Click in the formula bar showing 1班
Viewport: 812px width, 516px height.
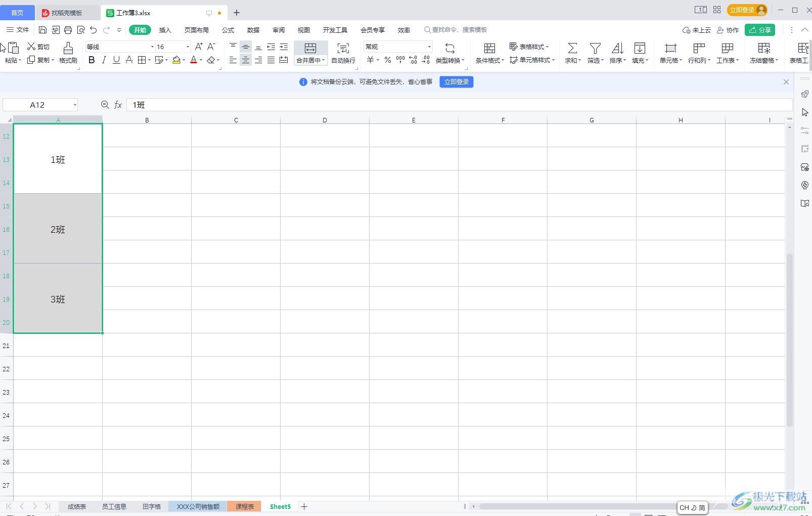coord(459,105)
